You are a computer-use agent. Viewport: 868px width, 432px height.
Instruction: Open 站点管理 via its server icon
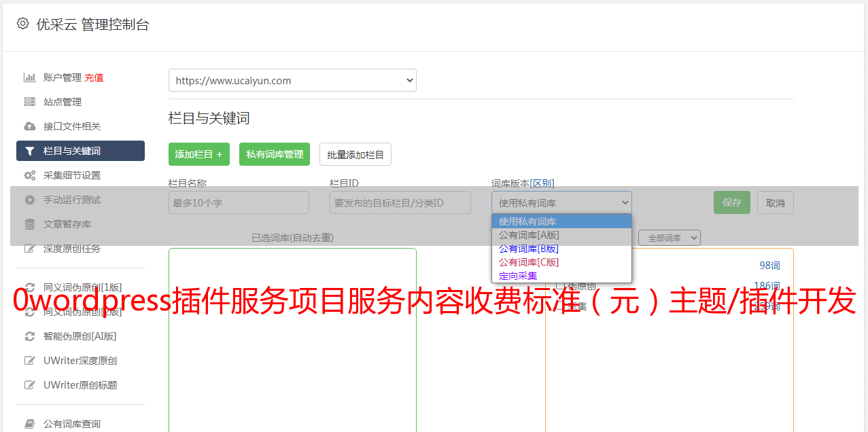pos(29,102)
